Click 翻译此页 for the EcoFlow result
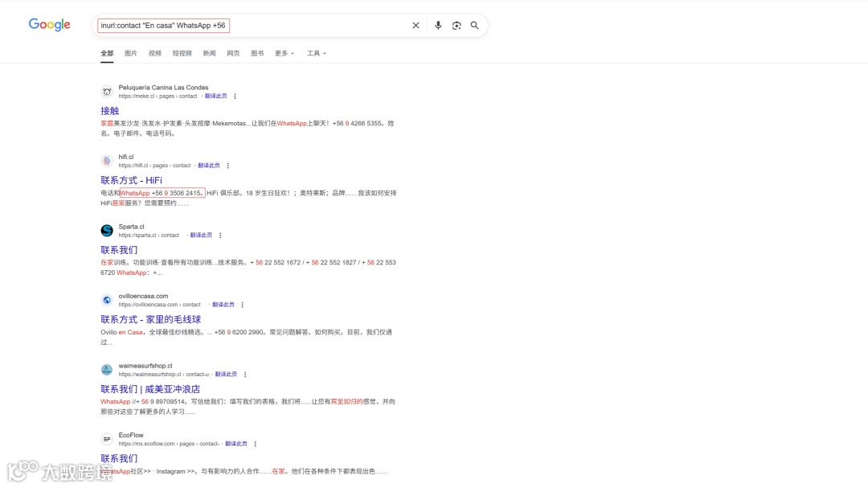868x488 pixels. [235, 444]
